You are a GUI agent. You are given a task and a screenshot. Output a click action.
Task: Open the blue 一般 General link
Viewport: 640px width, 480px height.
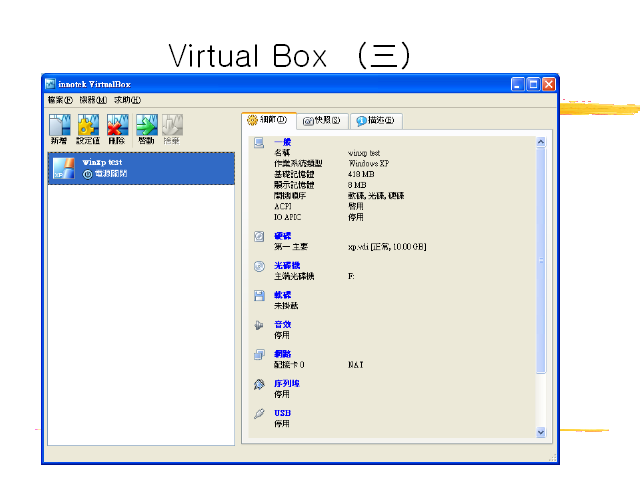pos(282,142)
